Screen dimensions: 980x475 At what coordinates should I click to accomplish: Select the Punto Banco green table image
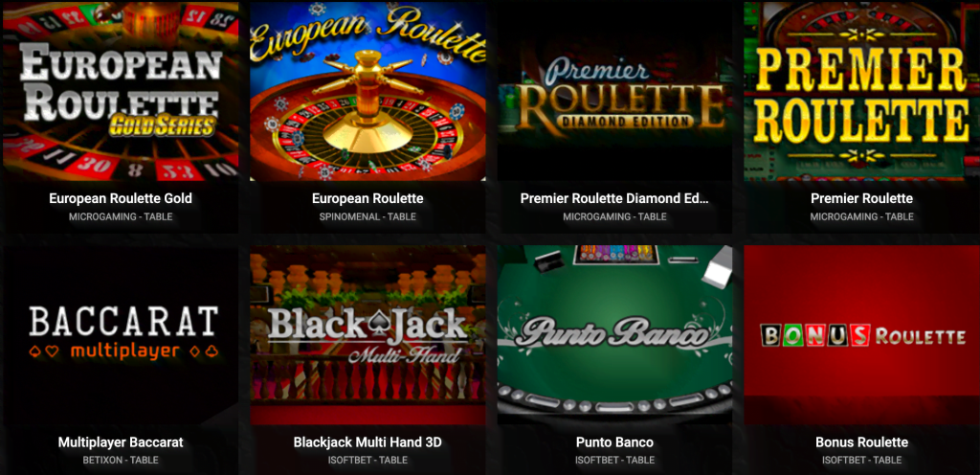(614, 335)
